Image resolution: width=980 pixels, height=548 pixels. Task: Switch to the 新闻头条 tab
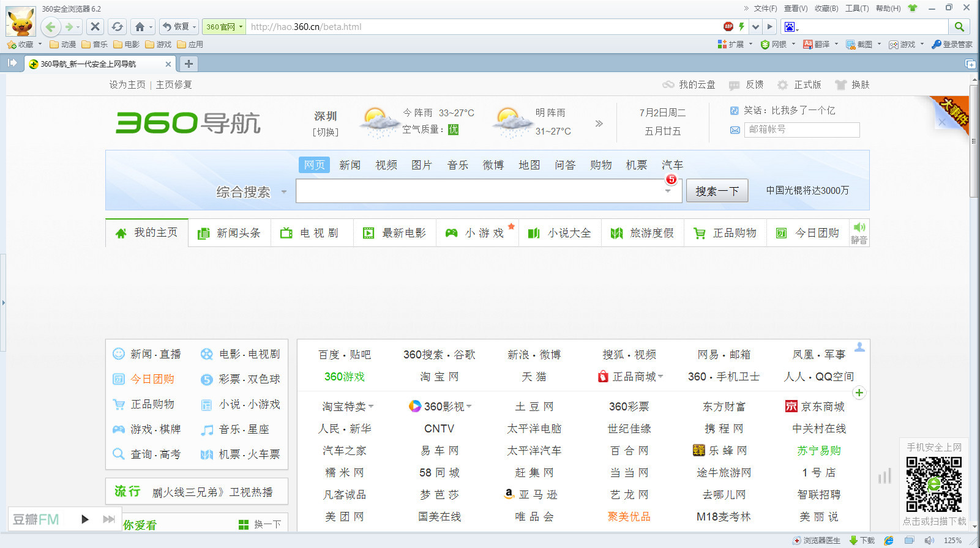230,233
